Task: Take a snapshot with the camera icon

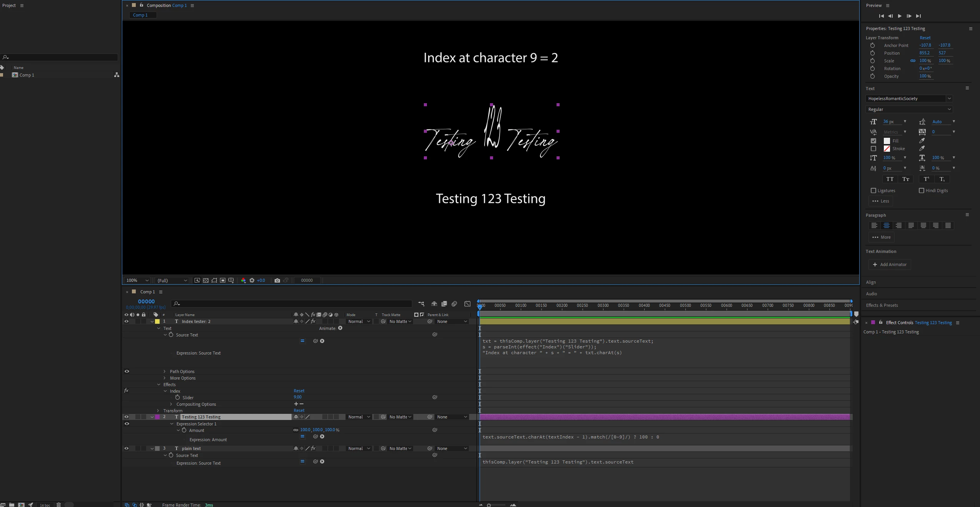Action: [277, 280]
